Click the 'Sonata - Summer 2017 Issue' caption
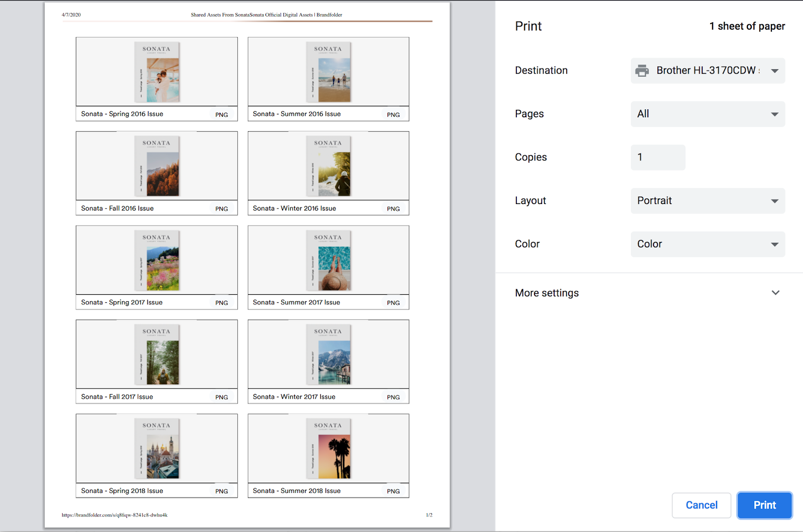 [x=297, y=302]
